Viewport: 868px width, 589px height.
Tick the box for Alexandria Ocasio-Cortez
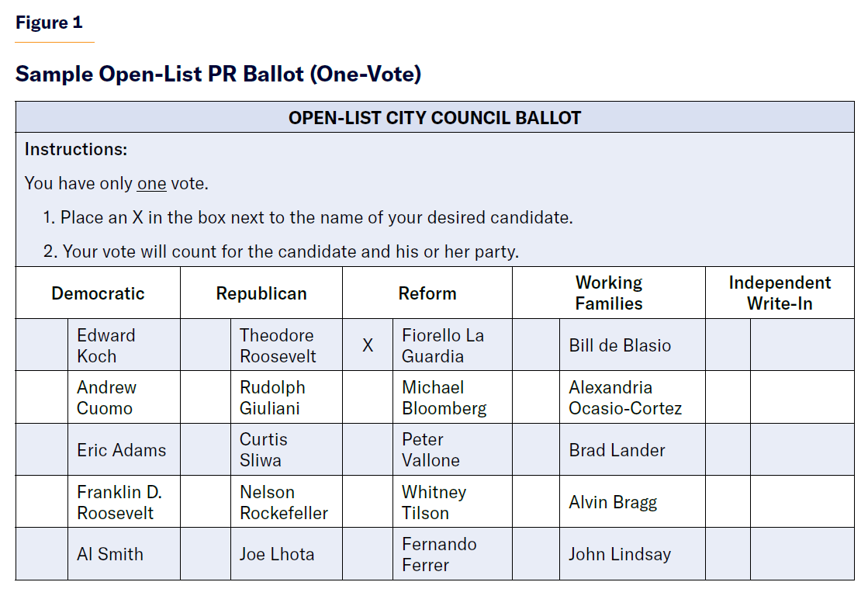[x=536, y=397]
